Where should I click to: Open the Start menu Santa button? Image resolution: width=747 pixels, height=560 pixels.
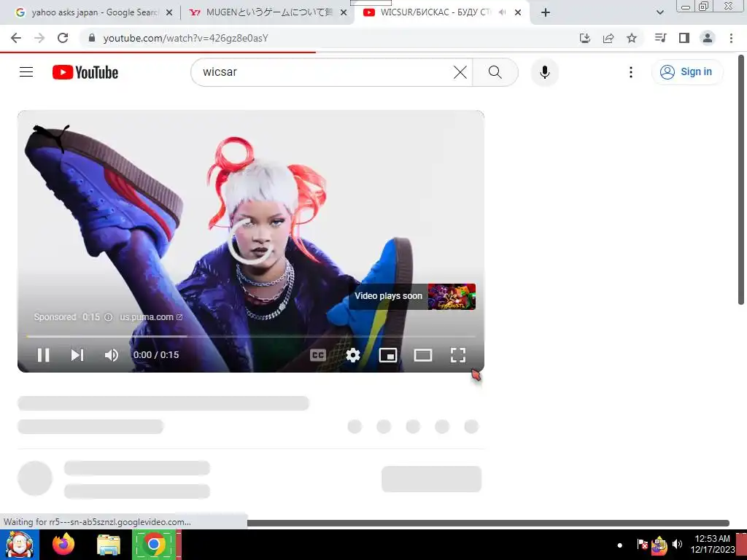click(x=20, y=545)
